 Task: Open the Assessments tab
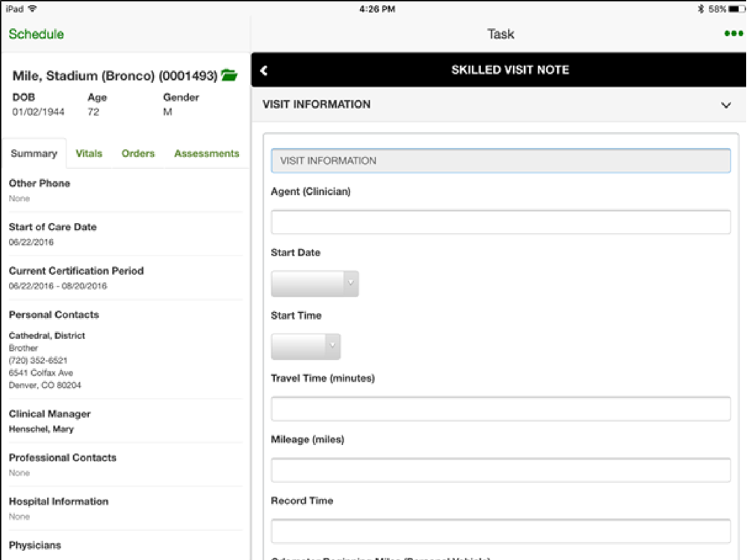tap(206, 153)
